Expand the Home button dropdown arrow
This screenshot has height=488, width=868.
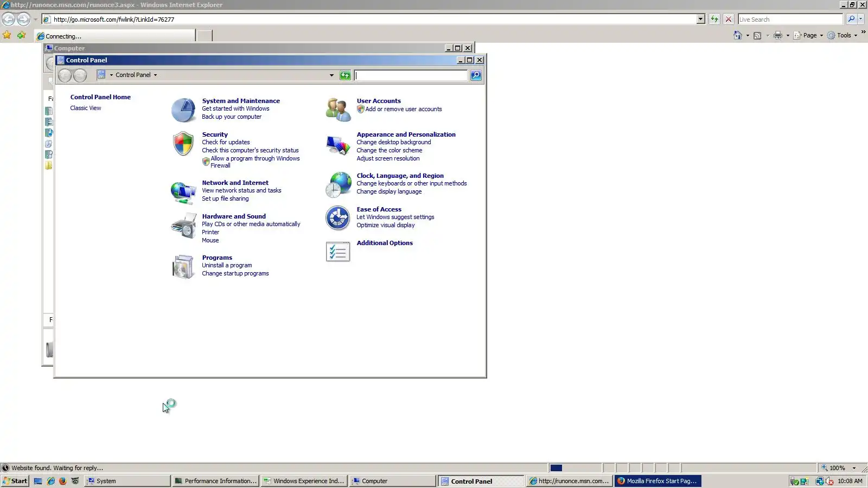pyautogui.click(x=748, y=35)
